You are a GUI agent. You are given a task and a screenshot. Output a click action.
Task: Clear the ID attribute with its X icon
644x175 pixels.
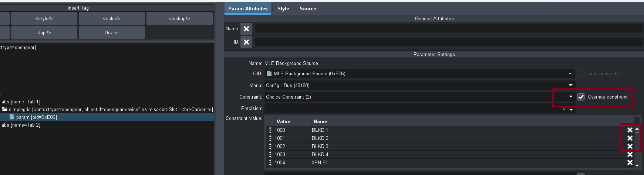246,42
